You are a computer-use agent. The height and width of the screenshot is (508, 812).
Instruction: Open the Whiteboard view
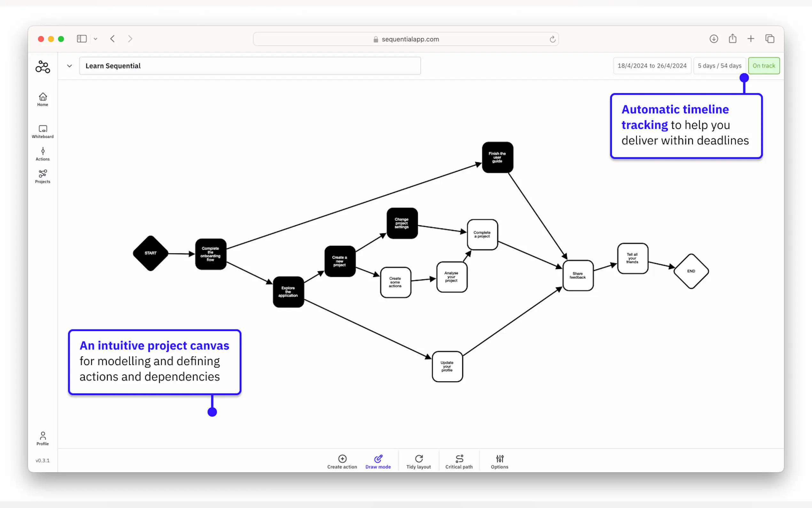(43, 131)
